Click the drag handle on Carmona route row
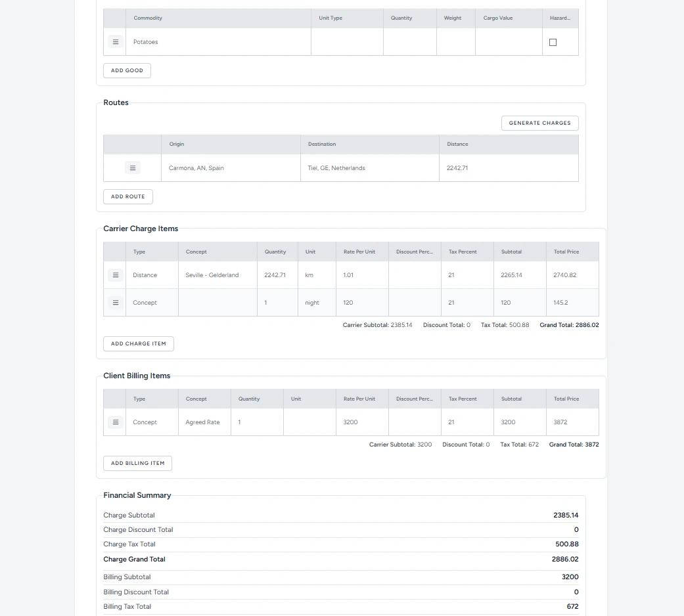684x616 pixels. (x=132, y=168)
